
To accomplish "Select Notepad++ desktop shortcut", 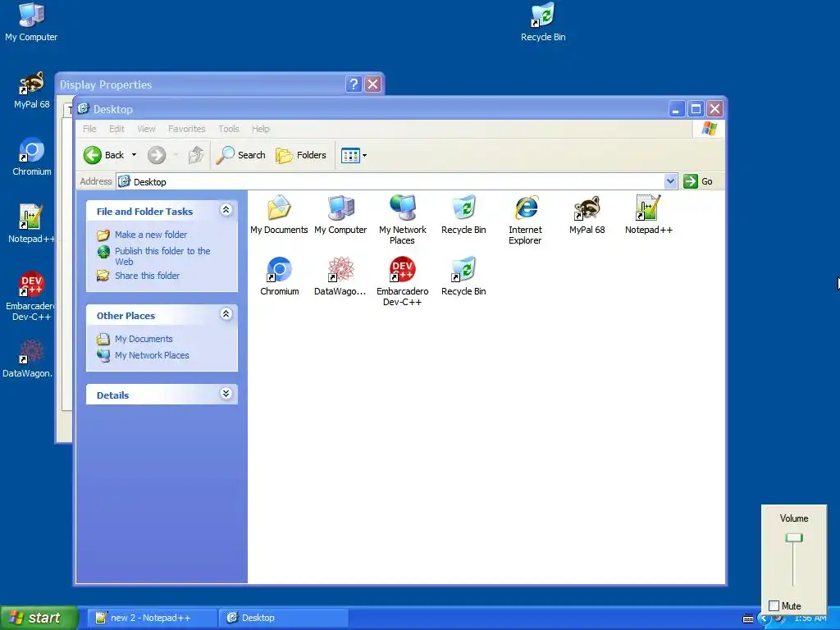I will point(30,224).
